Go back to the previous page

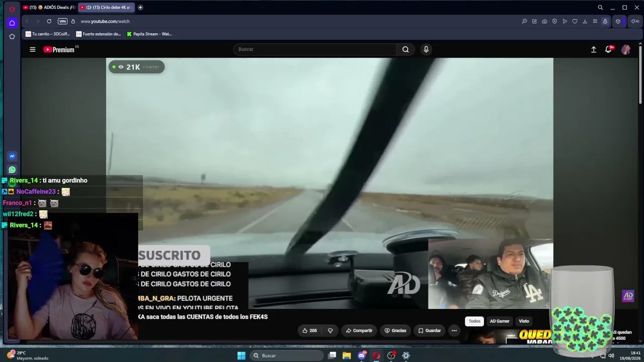pyautogui.click(x=27, y=21)
